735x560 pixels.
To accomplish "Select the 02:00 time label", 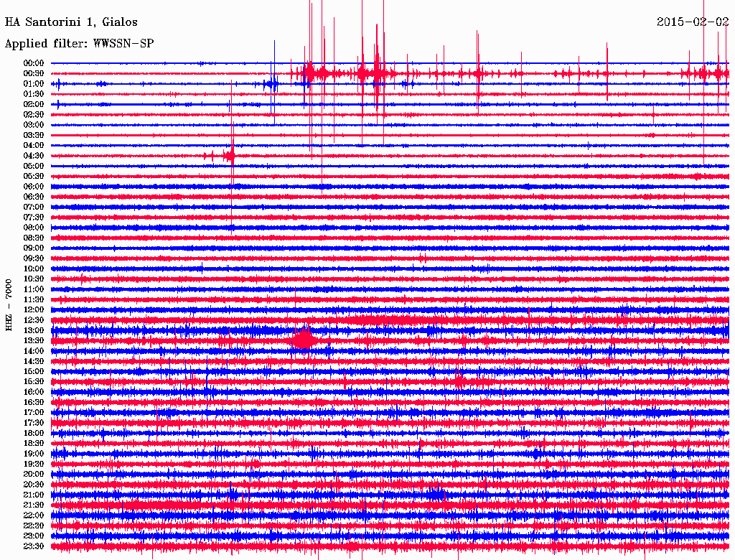I will tap(34, 104).
